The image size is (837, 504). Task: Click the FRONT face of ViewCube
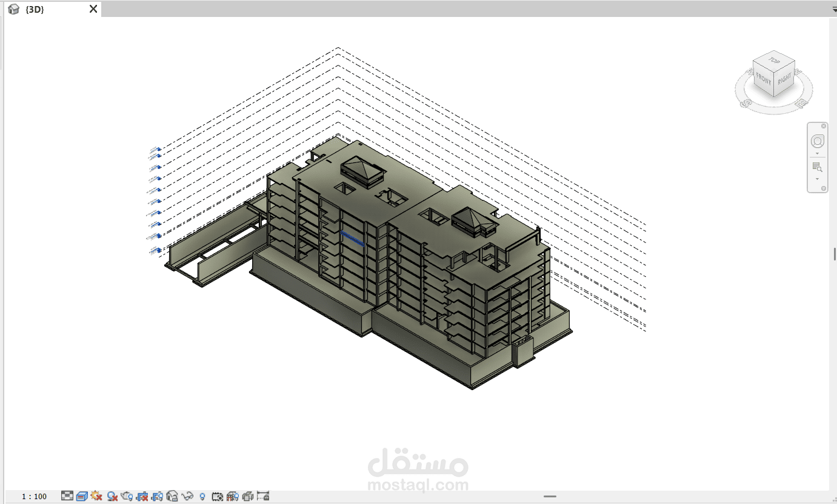[762, 80]
